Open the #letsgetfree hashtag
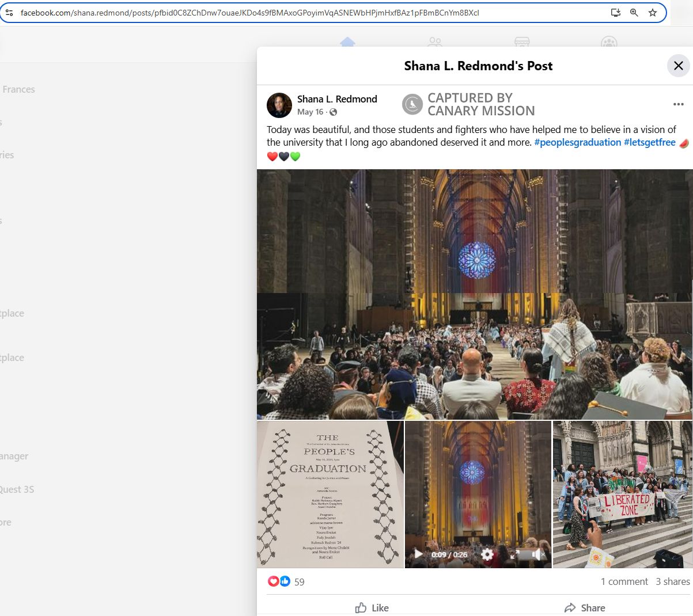 click(649, 142)
